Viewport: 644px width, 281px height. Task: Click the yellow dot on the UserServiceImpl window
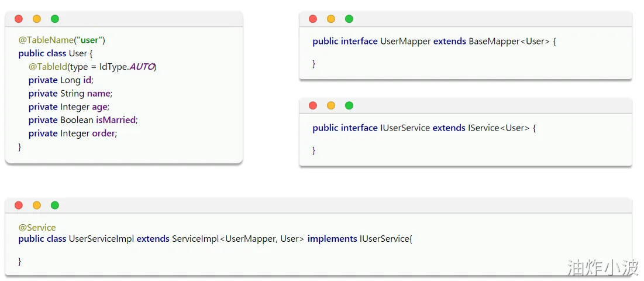(37, 205)
